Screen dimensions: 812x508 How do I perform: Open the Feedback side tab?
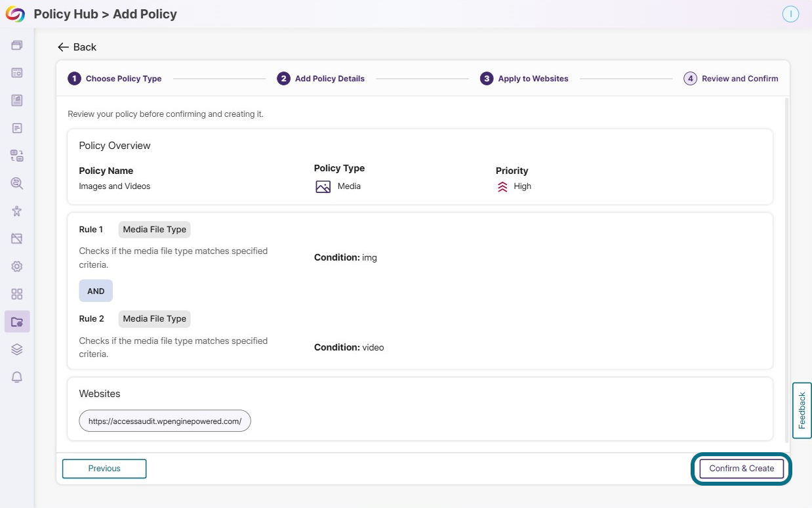(802, 410)
